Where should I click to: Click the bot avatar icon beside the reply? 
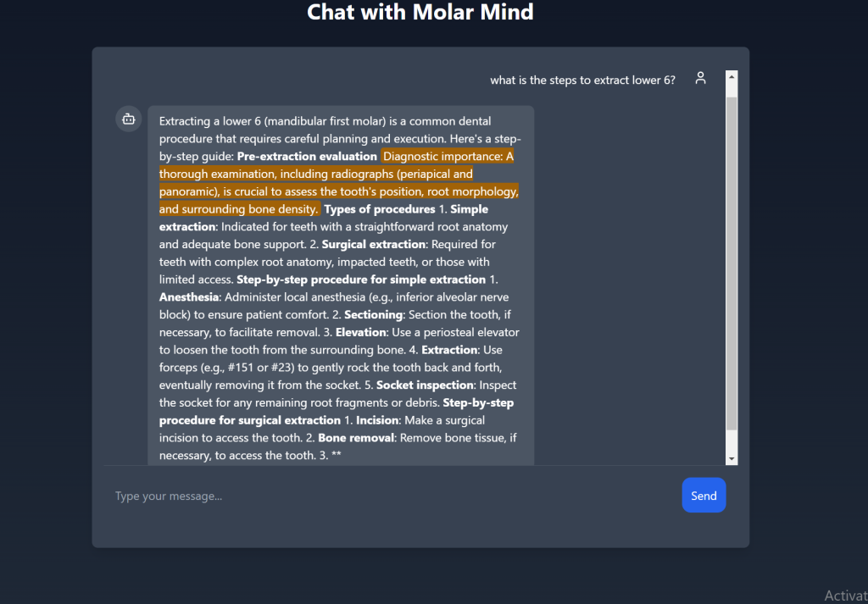coord(129,119)
